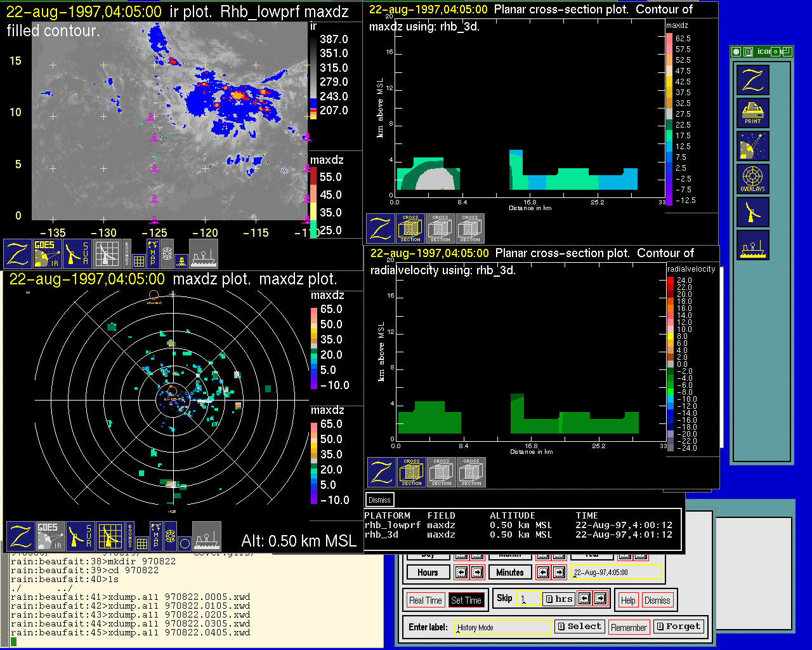
Task: Select the satellite icon in the icon bar
Action: pyautogui.click(x=752, y=146)
